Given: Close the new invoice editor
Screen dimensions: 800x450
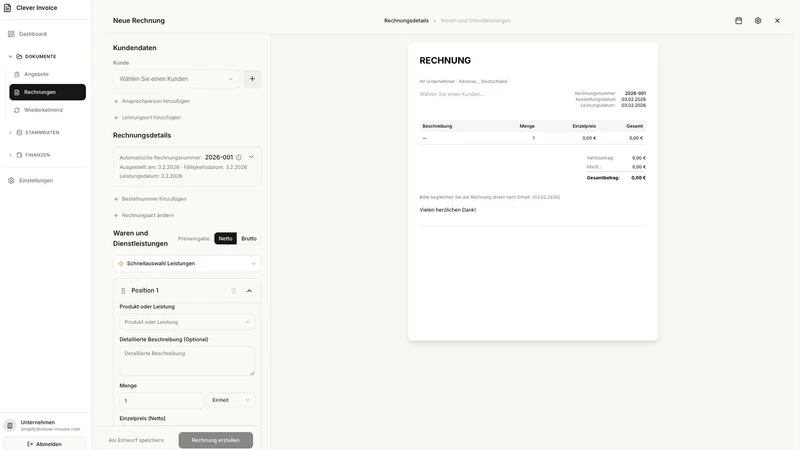Looking at the screenshot, I should tap(777, 21).
